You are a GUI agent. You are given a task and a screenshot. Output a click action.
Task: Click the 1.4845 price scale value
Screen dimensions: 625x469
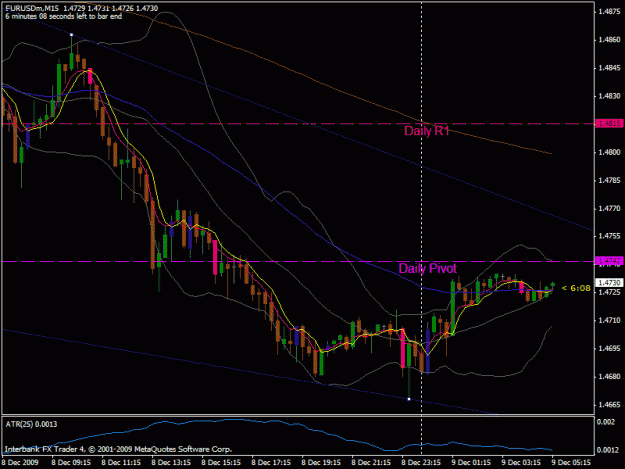click(x=609, y=68)
